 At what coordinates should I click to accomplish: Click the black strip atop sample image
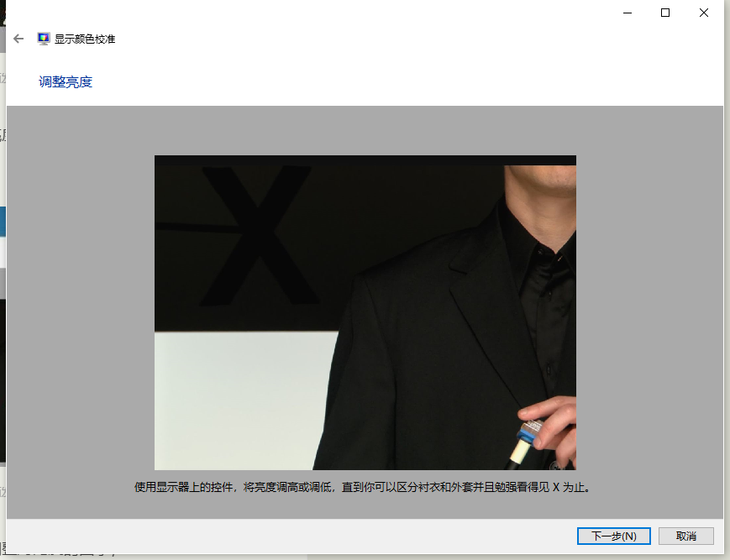(365, 160)
